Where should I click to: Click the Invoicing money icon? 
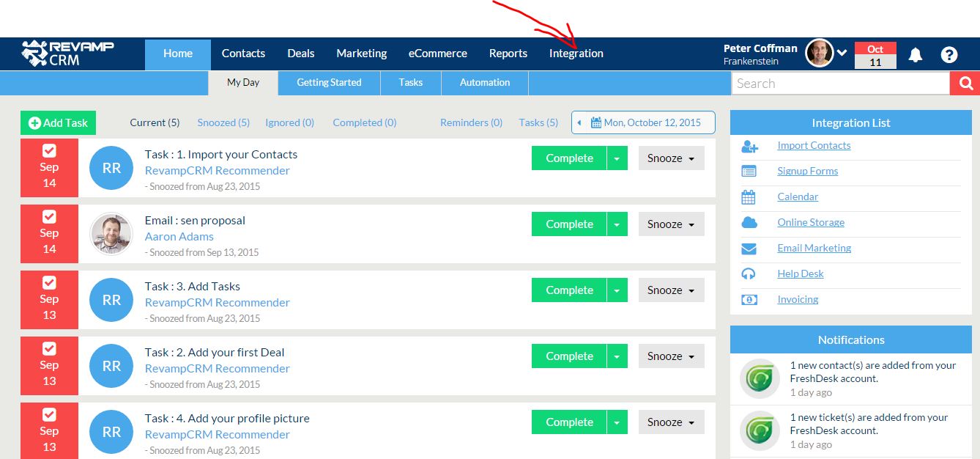[749, 299]
